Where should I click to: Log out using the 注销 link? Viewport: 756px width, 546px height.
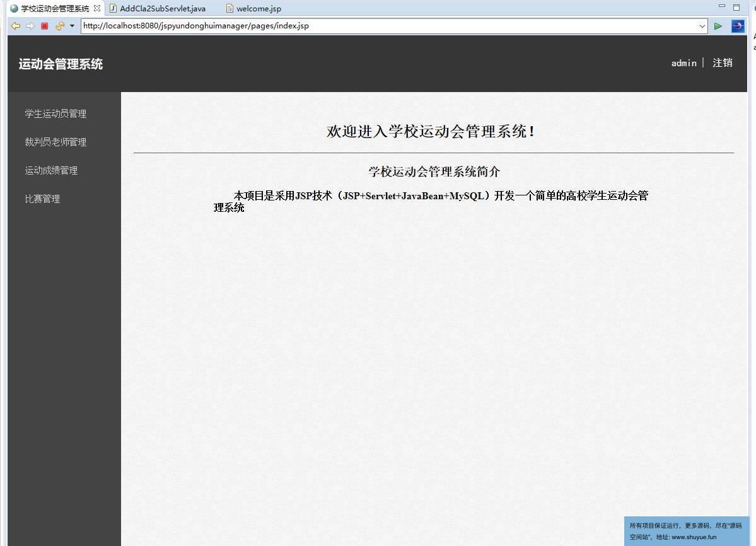tap(722, 63)
